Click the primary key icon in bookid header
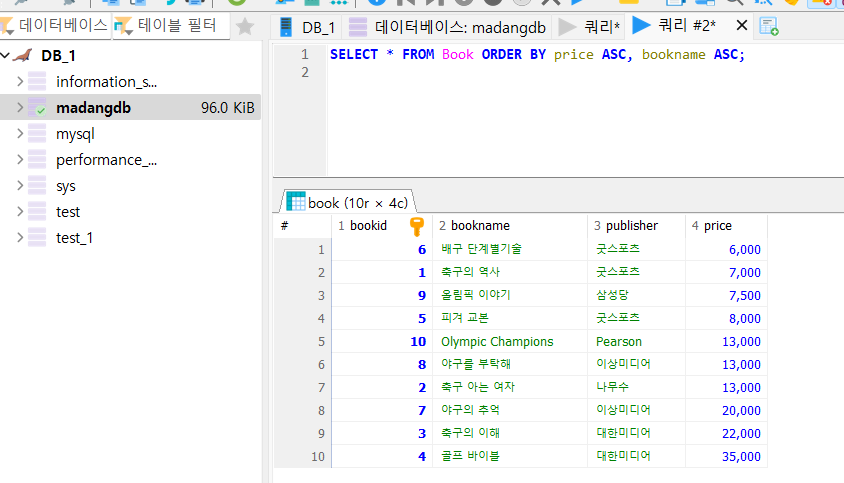Screen dimensions: 844x483 click(x=417, y=226)
